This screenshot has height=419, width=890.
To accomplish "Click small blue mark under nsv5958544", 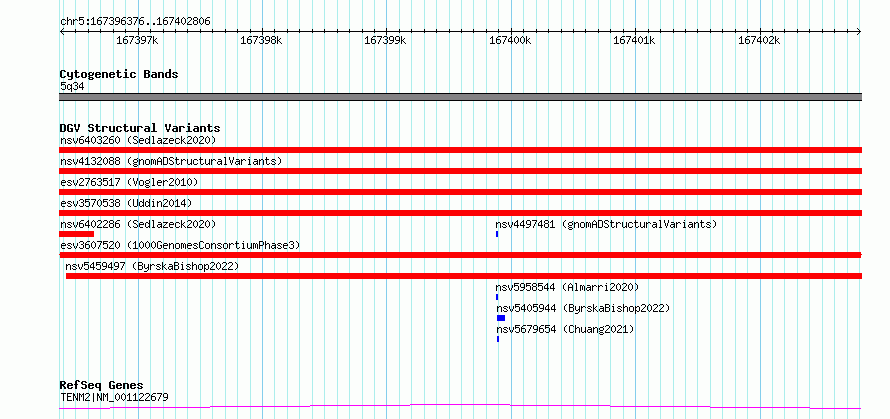I will [497, 297].
